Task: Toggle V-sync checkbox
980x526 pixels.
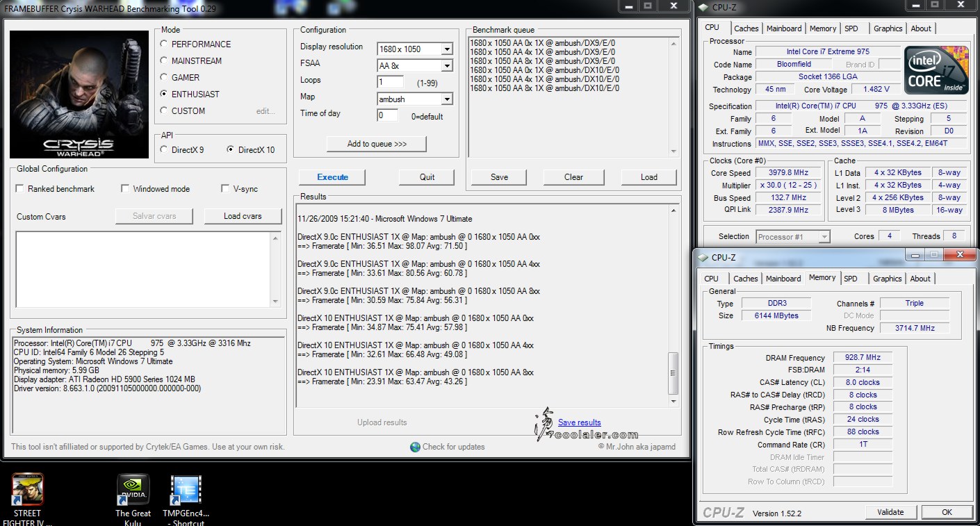Action: coord(225,188)
